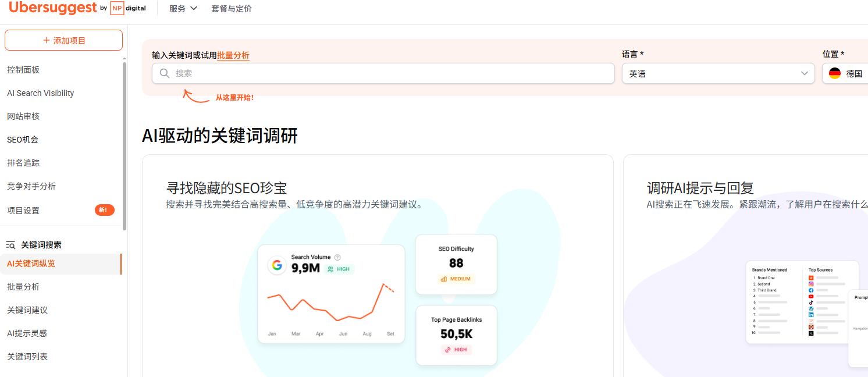
Task: Click the X icon in Top Sources
Action: 811,333
